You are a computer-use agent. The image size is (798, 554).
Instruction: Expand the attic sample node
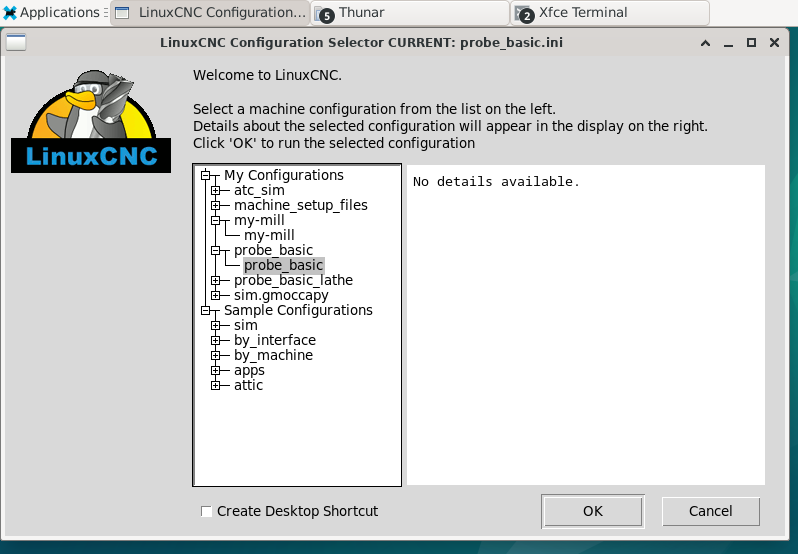[215, 386]
